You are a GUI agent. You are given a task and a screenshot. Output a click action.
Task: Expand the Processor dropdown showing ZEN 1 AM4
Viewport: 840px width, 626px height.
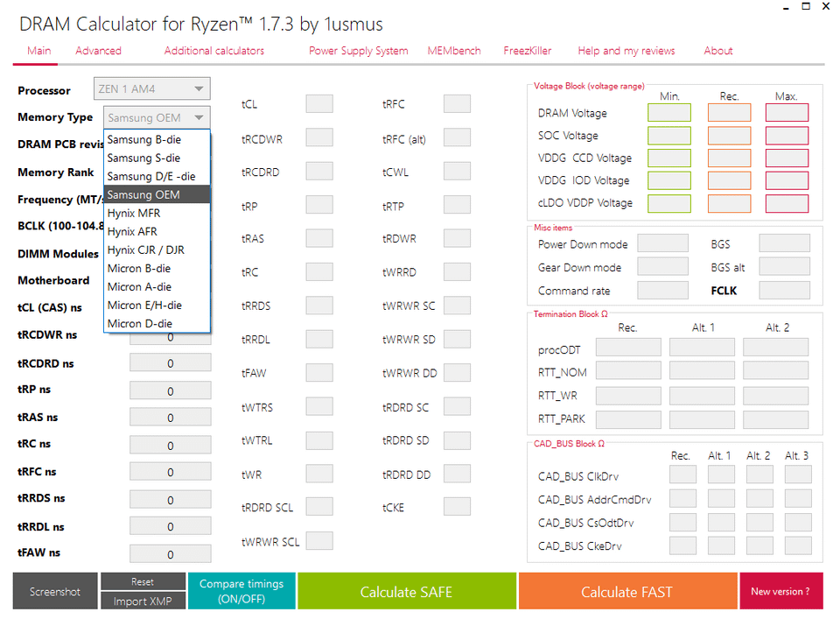click(x=152, y=89)
